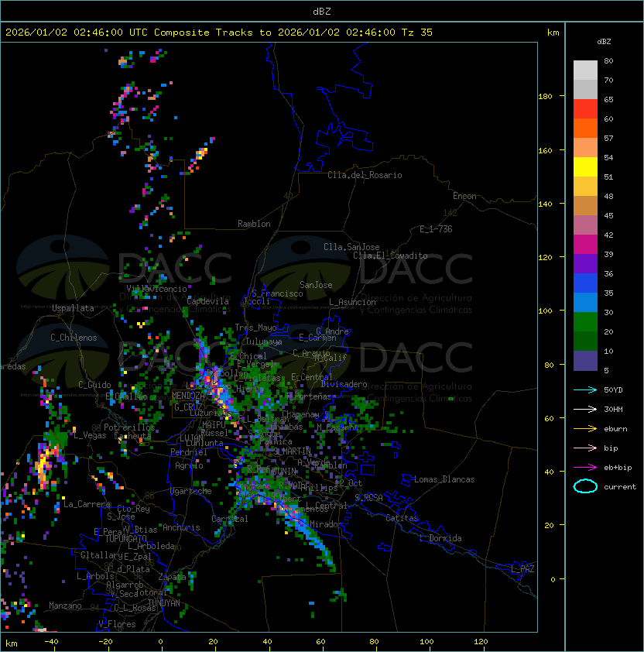Pick the bright yellow swatch in dBZ scale
The image size is (644, 652).
[x=585, y=166]
